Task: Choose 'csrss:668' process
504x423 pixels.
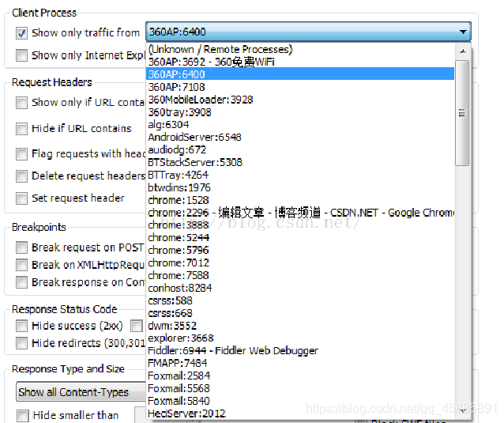Action: 300,313
